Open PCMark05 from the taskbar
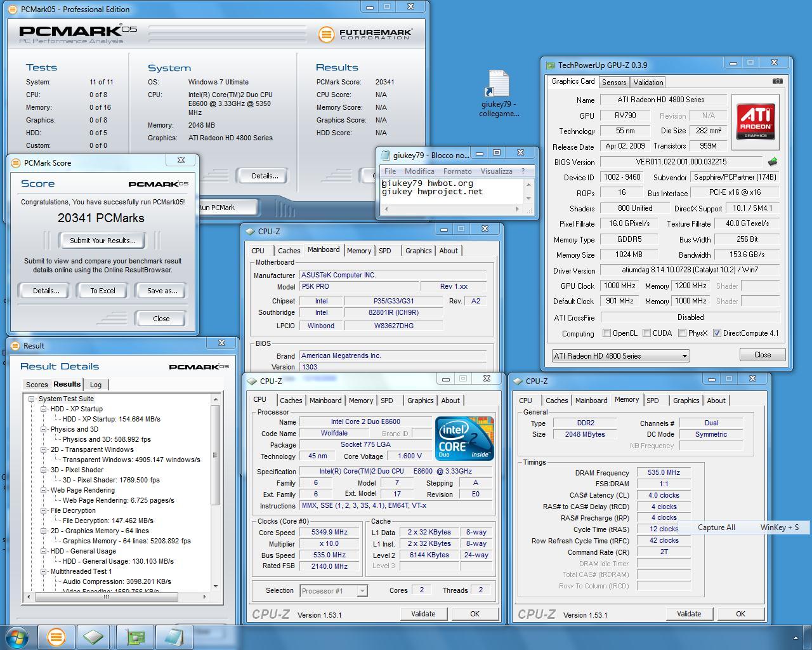Viewport: 812px width, 650px height. [x=56, y=637]
